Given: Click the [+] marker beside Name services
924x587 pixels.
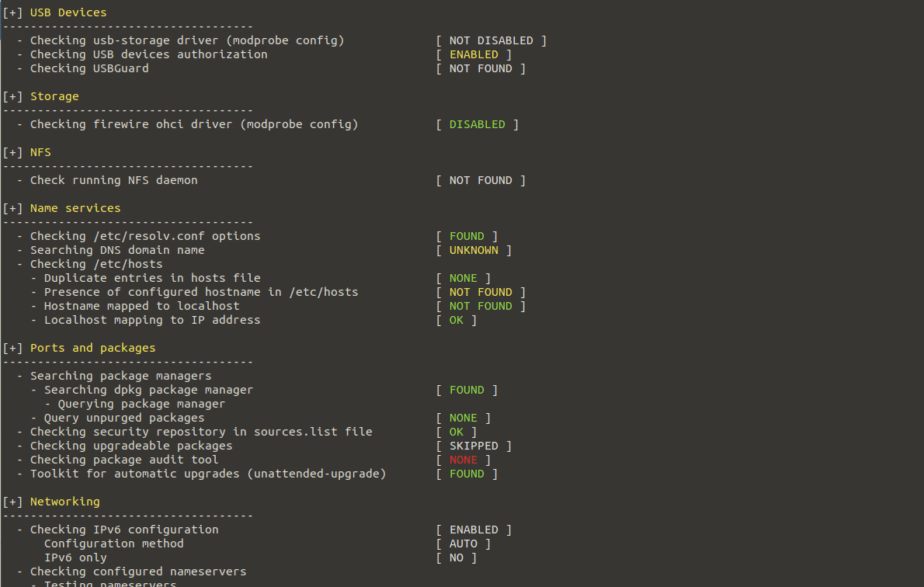Looking at the screenshot, I should tap(13, 208).
